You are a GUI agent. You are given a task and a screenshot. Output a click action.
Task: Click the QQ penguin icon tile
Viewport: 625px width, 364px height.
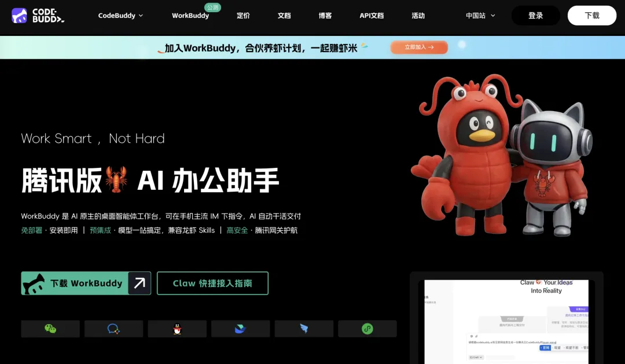(x=177, y=329)
